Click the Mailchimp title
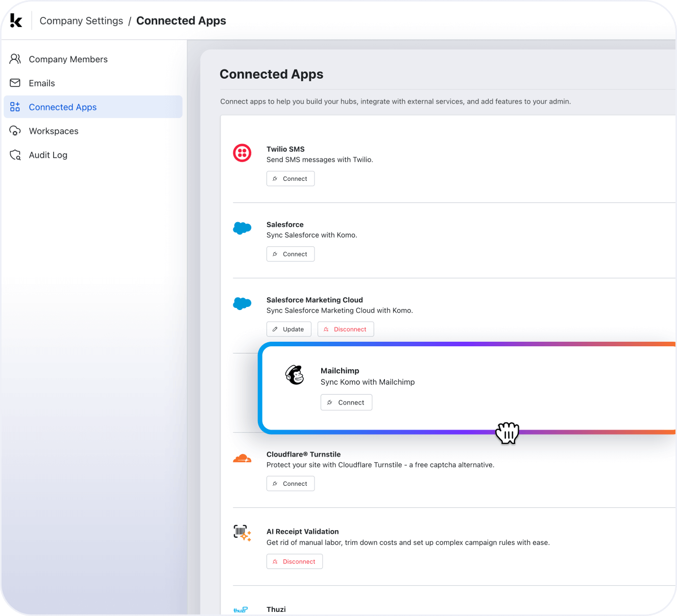 340,371
